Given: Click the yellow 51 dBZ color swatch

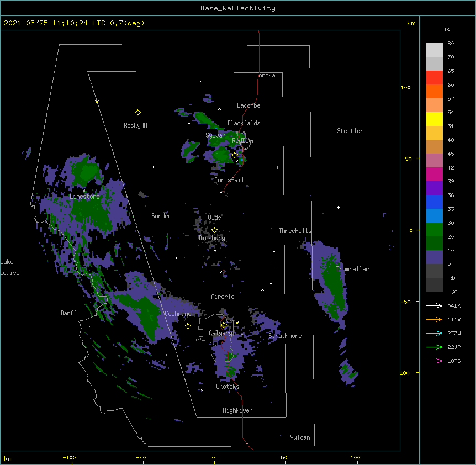Looking at the screenshot, I should [434, 119].
